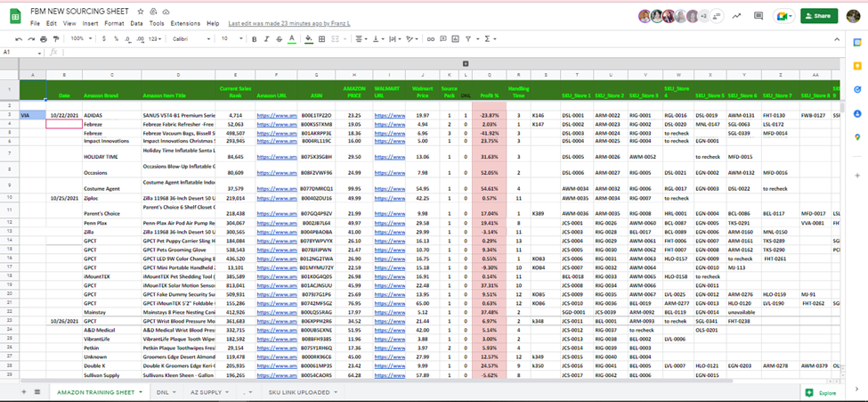Viewport: 868px width, 402px height.
Task: Add a new sheet
Action: (x=23, y=392)
